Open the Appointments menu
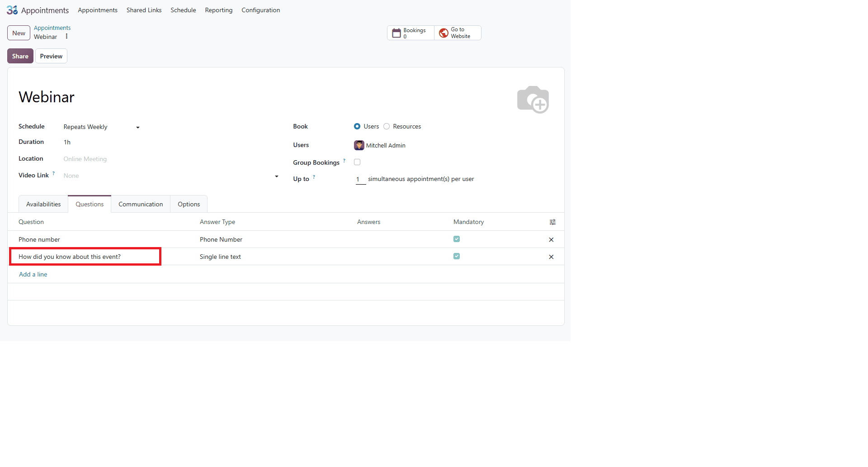Viewport: 868px width, 467px height. [98, 10]
